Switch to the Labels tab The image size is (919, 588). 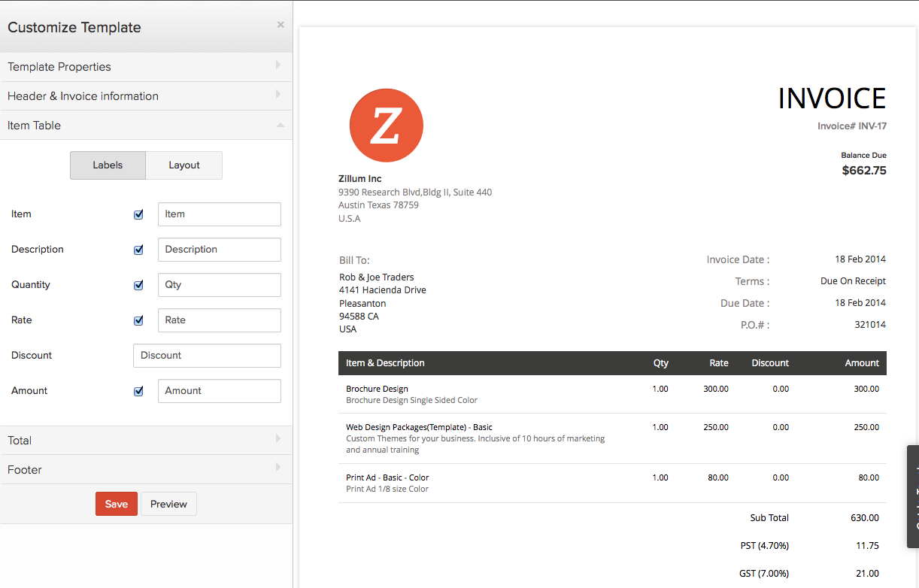tap(108, 165)
